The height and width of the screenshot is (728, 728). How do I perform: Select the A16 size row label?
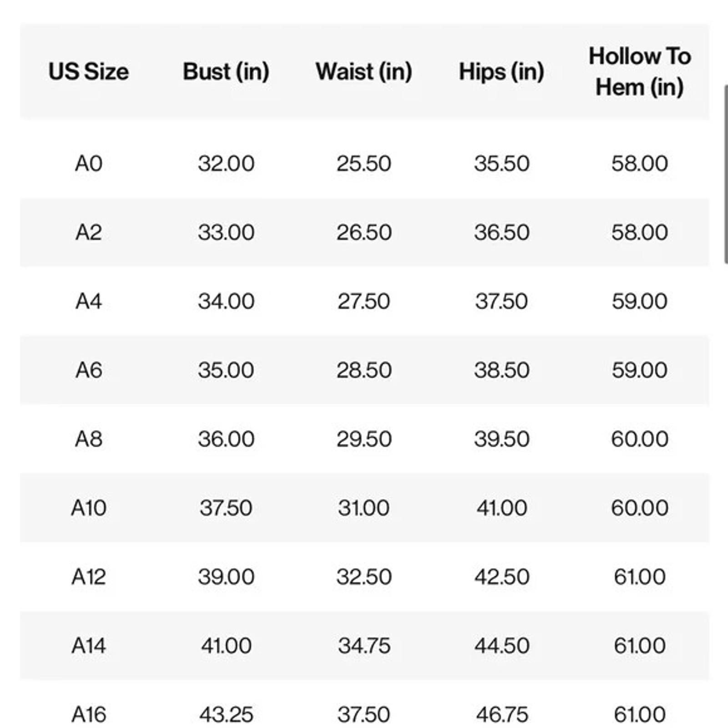89,714
